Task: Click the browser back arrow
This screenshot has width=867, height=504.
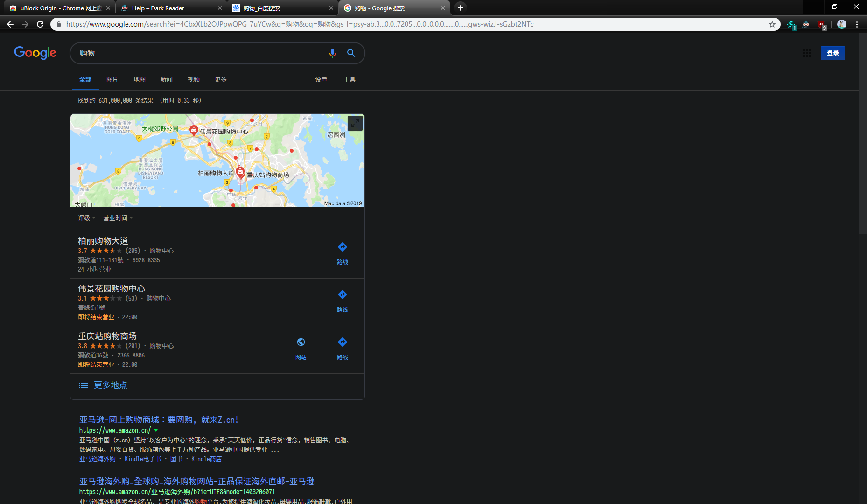Action: (x=10, y=24)
